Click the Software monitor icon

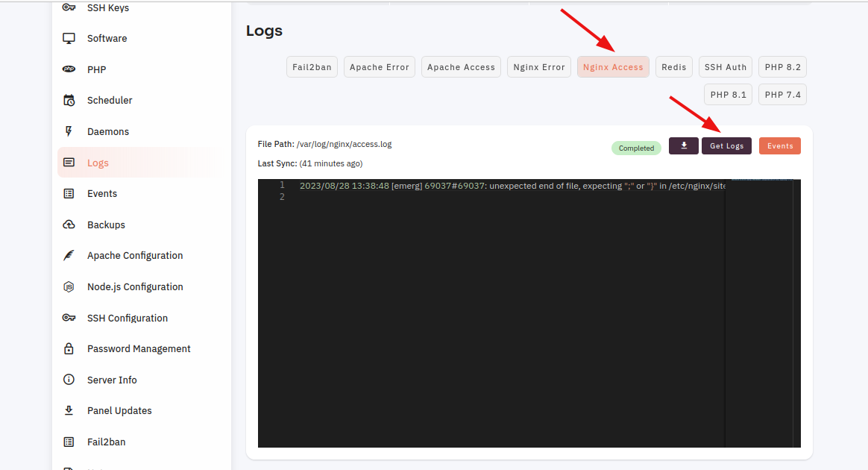tap(69, 38)
